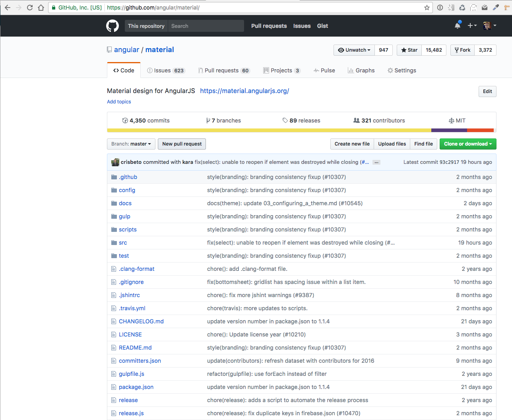Viewport: 512px width, 420px height.
Task: Click Create new file button
Action: pyautogui.click(x=352, y=144)
